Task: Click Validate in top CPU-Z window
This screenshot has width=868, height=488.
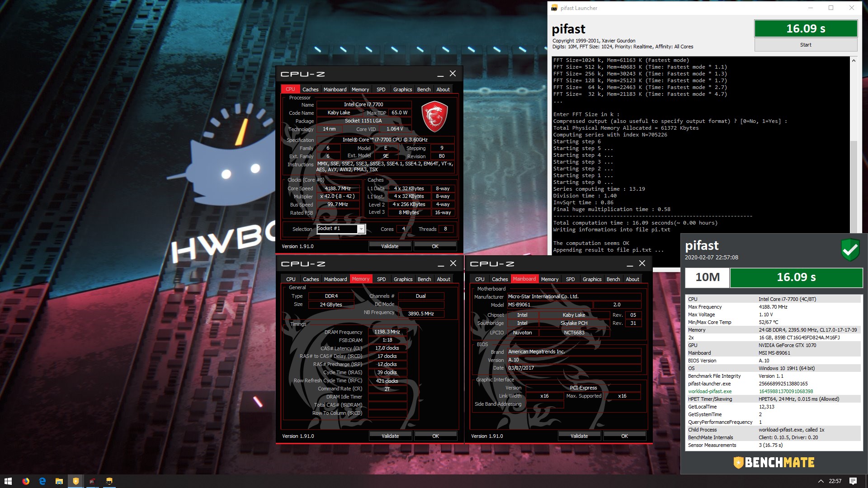Action: pyautogui.click(x=390, y=246)
